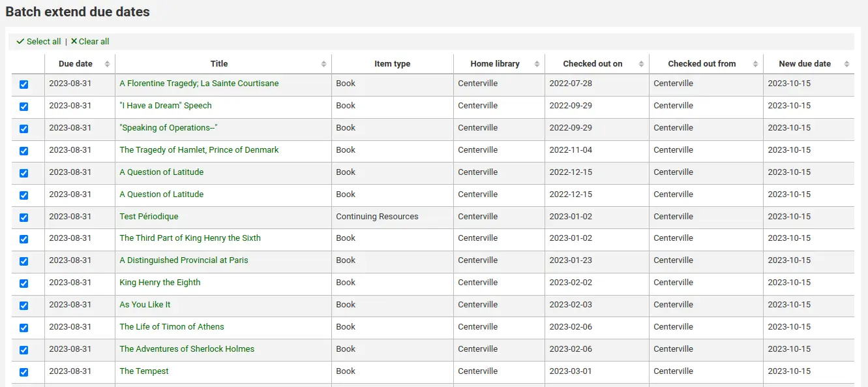This screenshot has height=387, width=868.
Task: Open The Life of Timon of Athens
Action: click(x=172, y=327)
